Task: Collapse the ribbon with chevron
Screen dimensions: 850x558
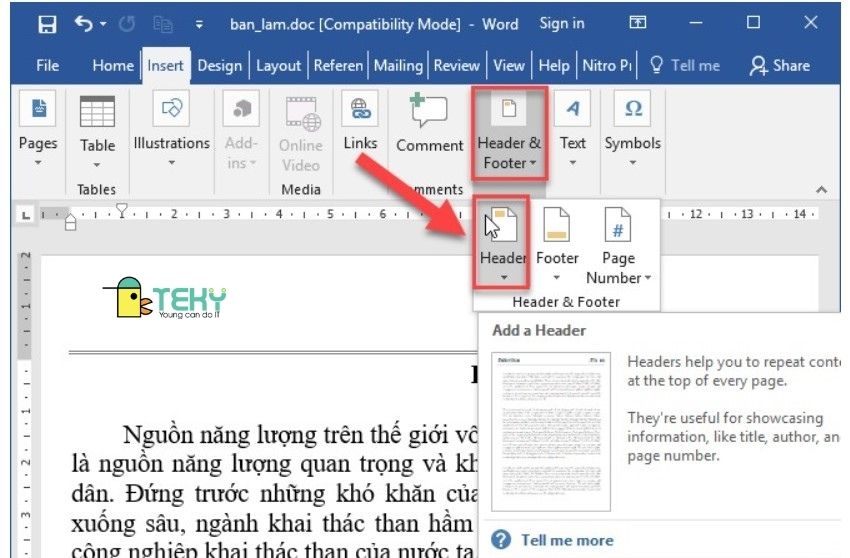Action: pyautogui.click(x=821, y=189)
